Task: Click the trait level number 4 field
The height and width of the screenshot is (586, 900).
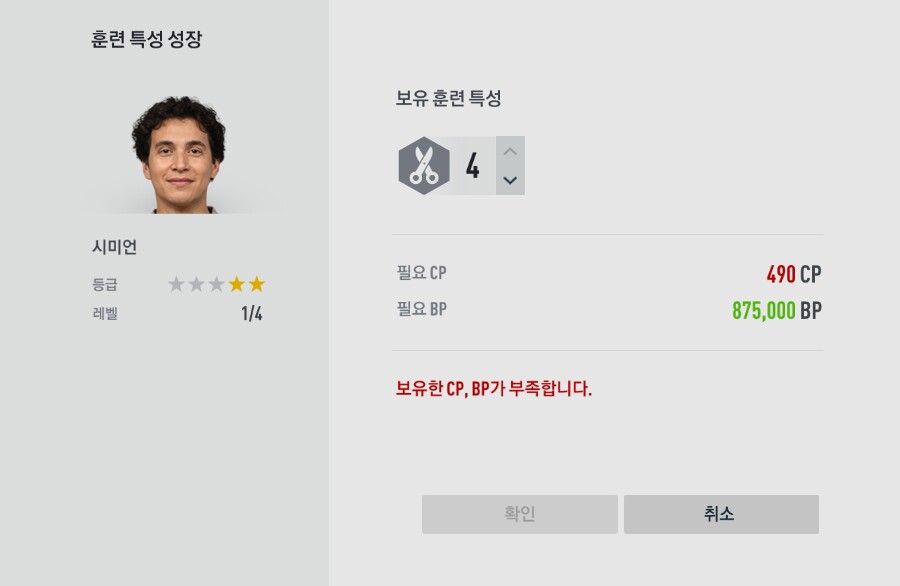Action: tap(472, 166)
